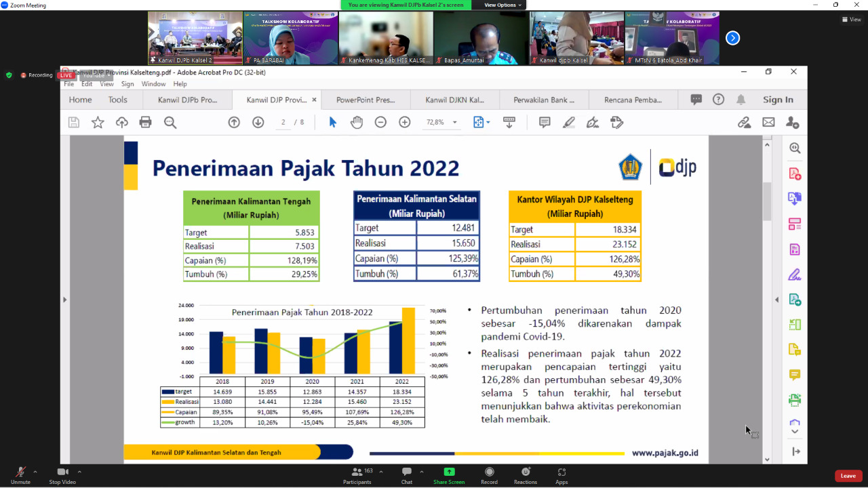
Task: Open the 72,8% zoom level dropdown
Action: pyautogui.click(x=441, y=123)
